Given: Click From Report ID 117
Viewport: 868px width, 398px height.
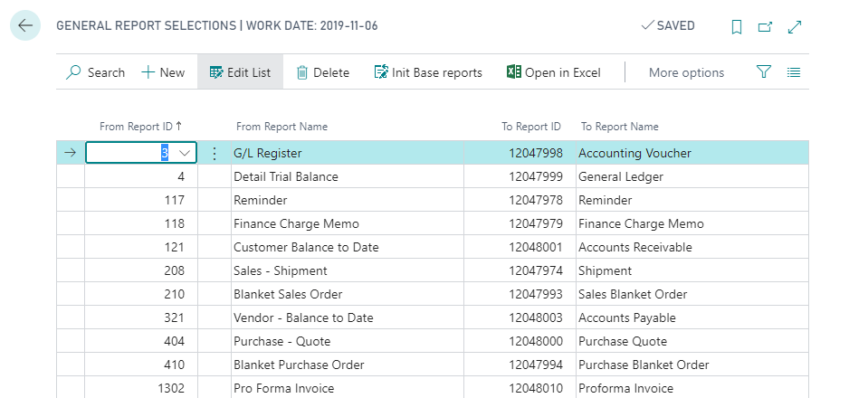Looking at the screenshot, I should (141, 200).
